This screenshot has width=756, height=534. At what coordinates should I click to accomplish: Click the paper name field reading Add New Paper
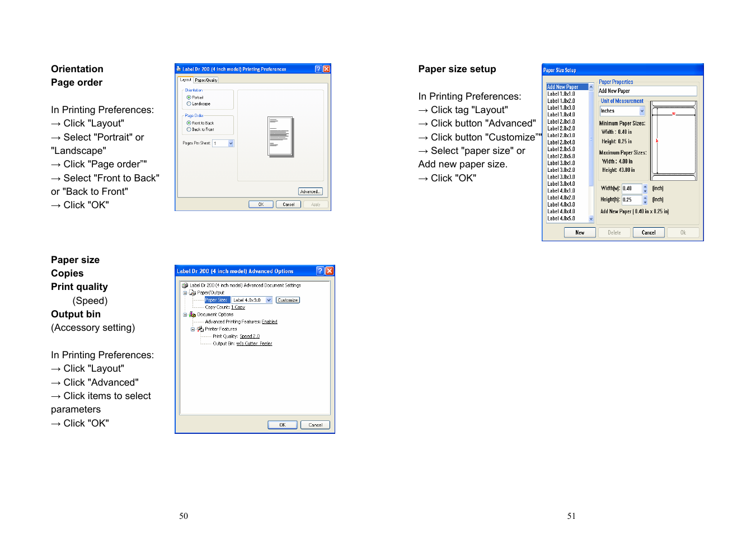click(647, 91)
